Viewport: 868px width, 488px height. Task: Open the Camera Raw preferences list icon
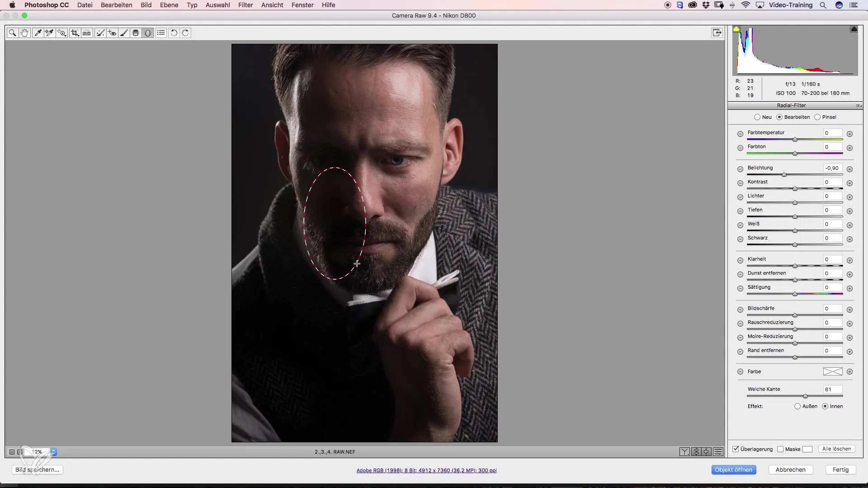pyautogui.click(x=161, y=33)
